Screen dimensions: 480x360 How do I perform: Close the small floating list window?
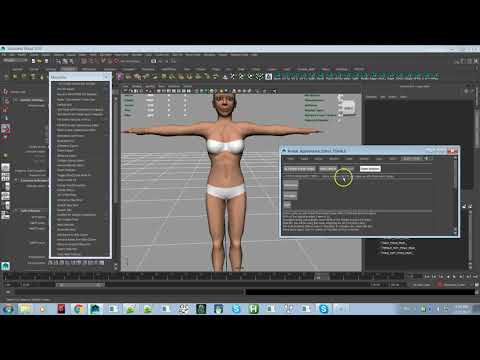click(107, 77)
